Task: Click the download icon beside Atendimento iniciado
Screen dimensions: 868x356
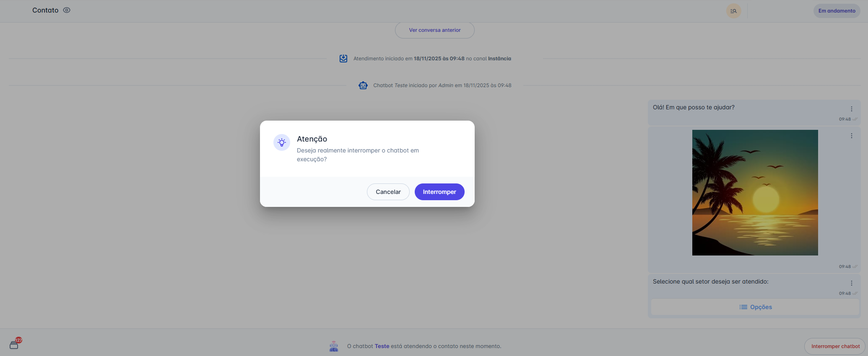Action: click(x=343, y=59)
